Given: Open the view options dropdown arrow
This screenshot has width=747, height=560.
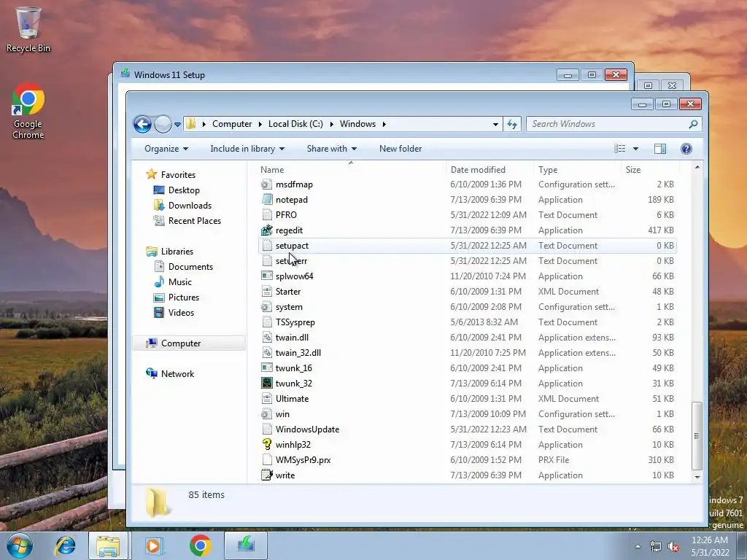Looking at the screenshot, I should coord(635,149).
